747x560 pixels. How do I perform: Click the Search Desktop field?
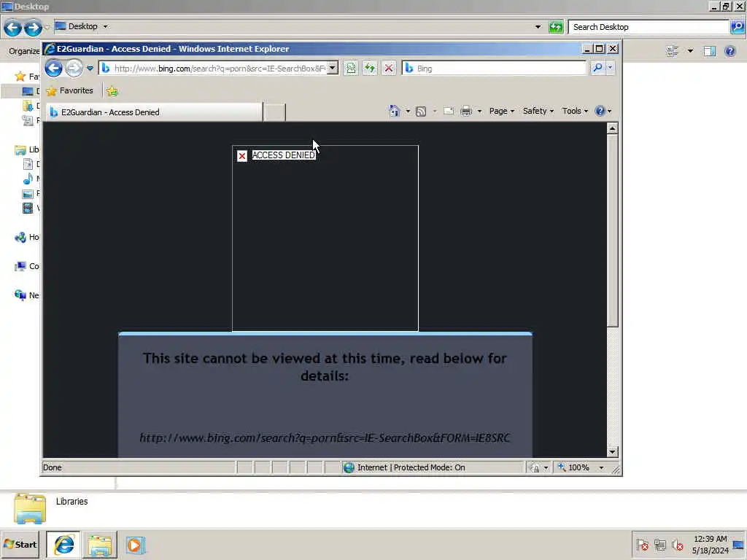click(x=648, y=27)
